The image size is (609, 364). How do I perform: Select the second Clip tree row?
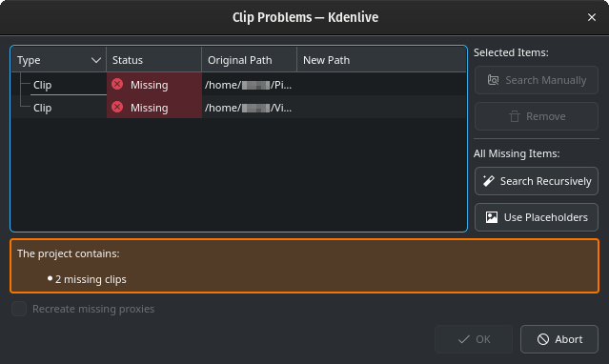coord(239,108)
